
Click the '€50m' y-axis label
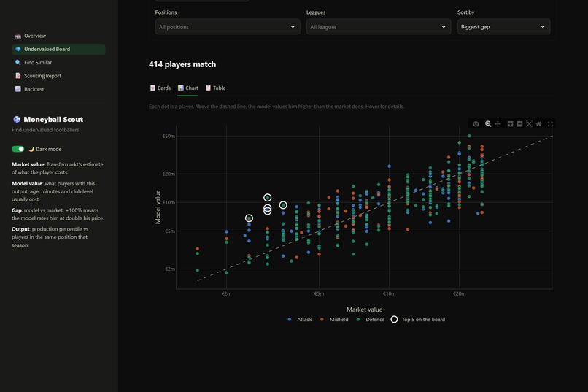click(x=169, y=137)
